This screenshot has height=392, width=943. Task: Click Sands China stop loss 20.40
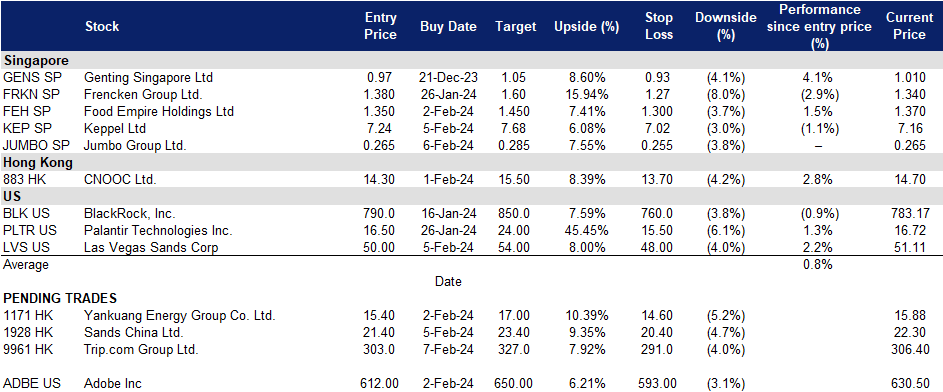pyautogui.click(x=658, y=332)
